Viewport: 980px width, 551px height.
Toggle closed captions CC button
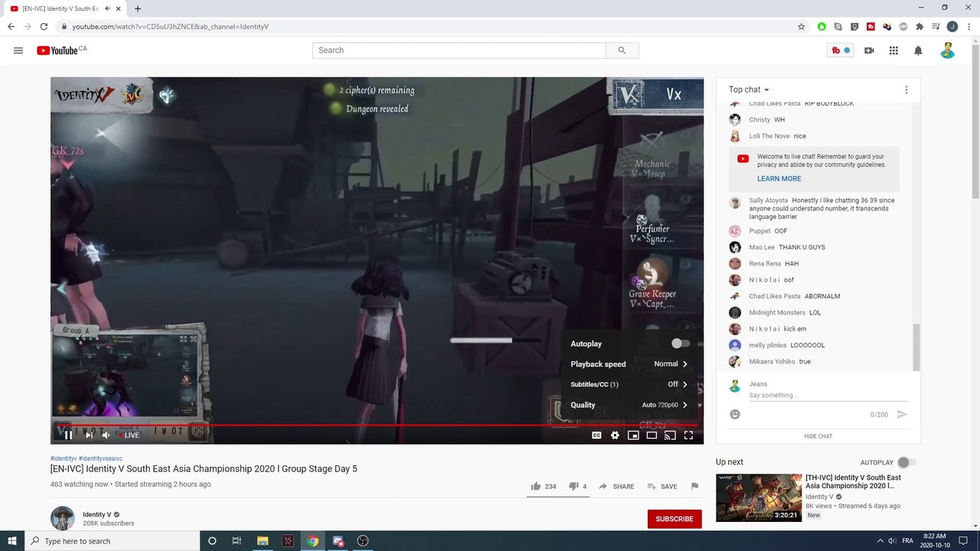[596, 435]
